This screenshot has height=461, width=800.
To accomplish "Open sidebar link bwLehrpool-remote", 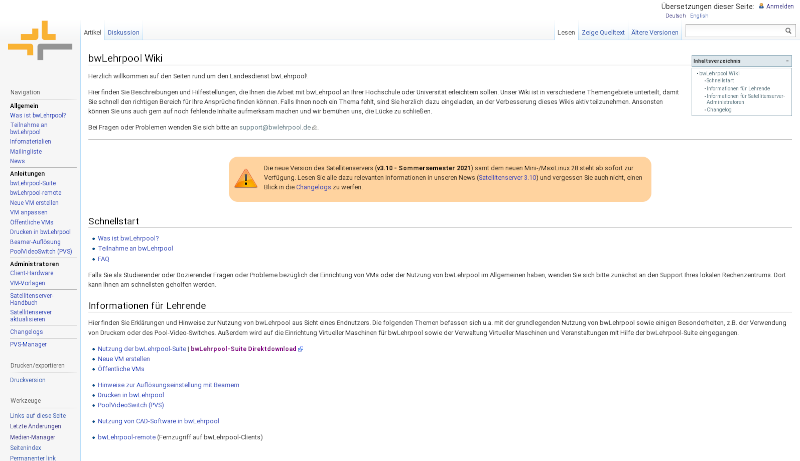I will pyautogui.click(x=35, y=193).
